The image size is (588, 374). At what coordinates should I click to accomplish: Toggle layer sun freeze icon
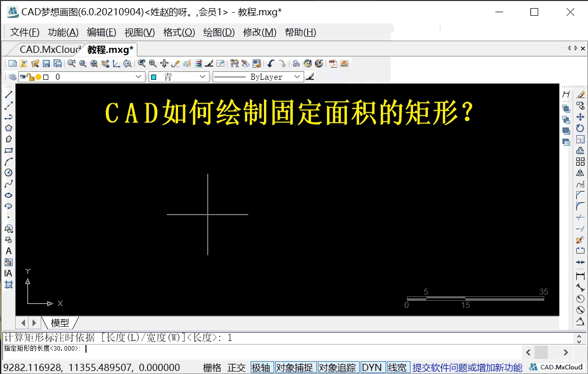[x=38, y=77]
